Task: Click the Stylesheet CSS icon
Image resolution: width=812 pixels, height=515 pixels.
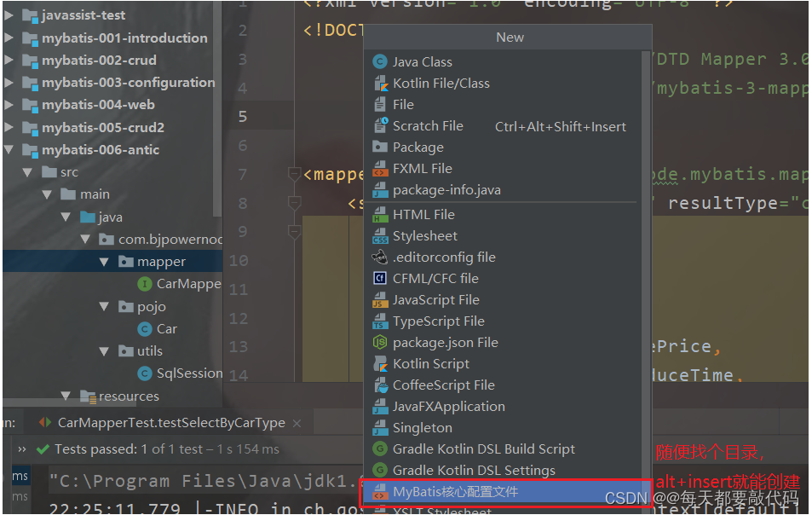Action: (381, 235)
